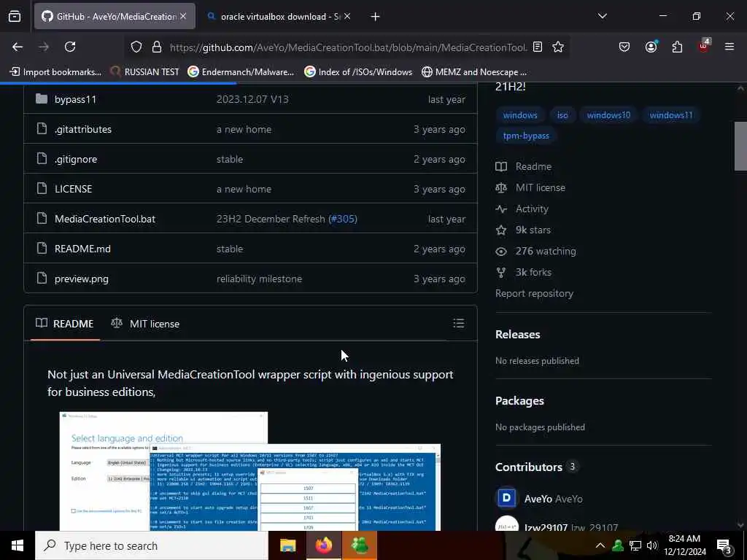Click the iso topic tag
Image resolution: width=747 pixels, height=560 pixels.
(562, 115)
